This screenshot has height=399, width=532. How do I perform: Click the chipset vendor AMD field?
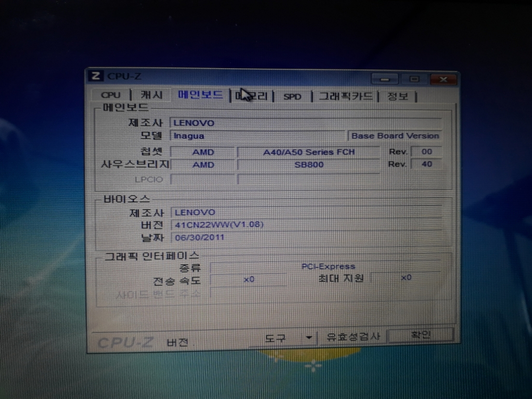[x=203, y=152]
